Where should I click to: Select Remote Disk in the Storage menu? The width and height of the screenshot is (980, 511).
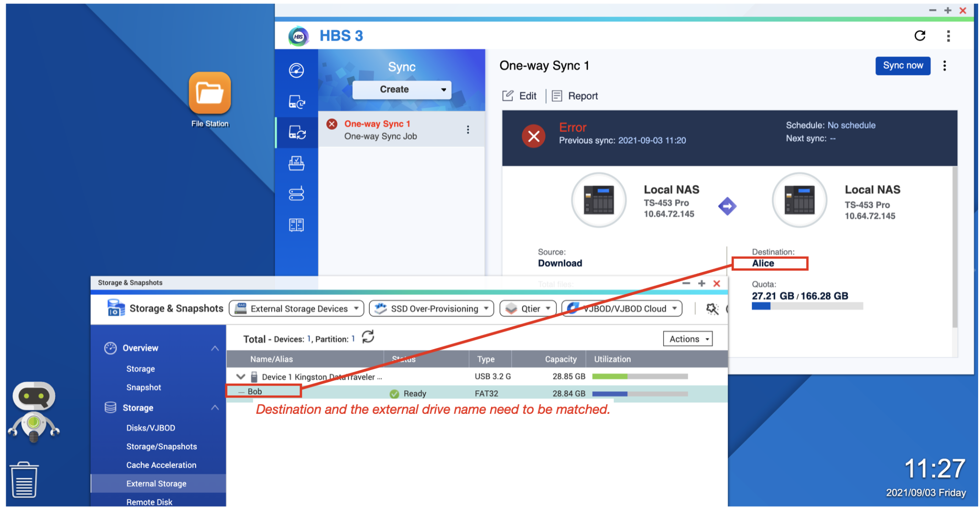coord(149,501)
